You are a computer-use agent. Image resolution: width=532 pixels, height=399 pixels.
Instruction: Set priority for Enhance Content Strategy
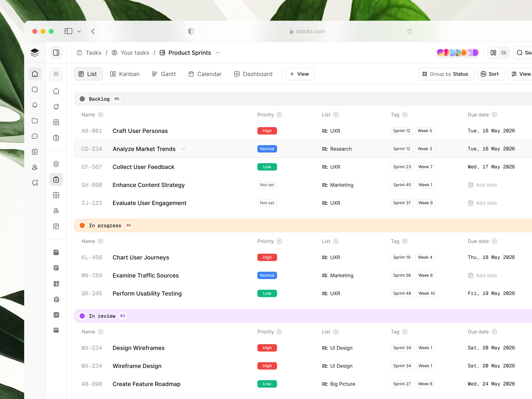tap(267, 185)
